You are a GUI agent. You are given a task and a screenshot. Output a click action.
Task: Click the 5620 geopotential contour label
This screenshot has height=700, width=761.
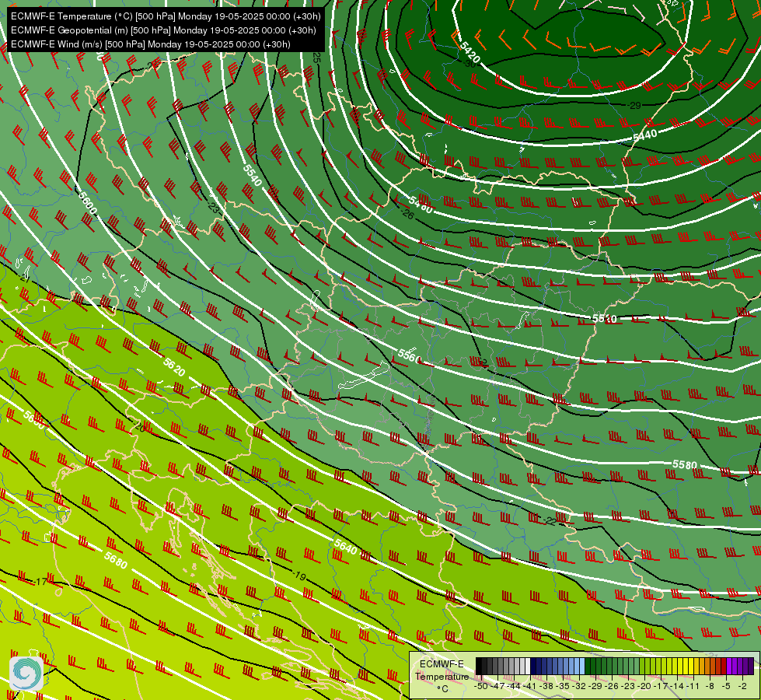tap(174, 367)
